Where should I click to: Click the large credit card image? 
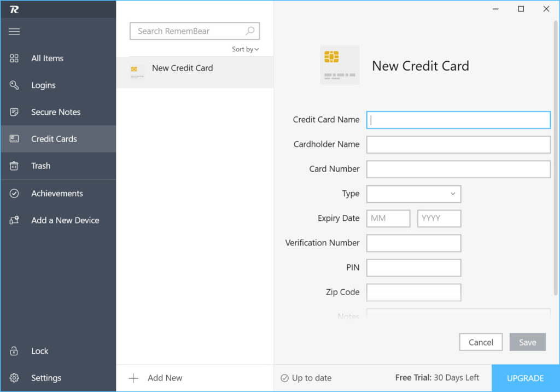point(340,66)
